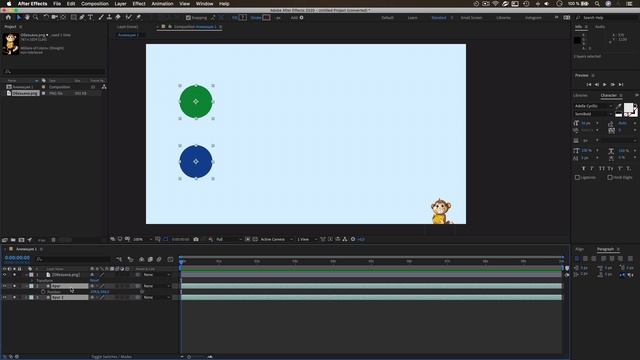Click the Search Help field
This screenshot has width=640, height=360.
pos(607,18)
